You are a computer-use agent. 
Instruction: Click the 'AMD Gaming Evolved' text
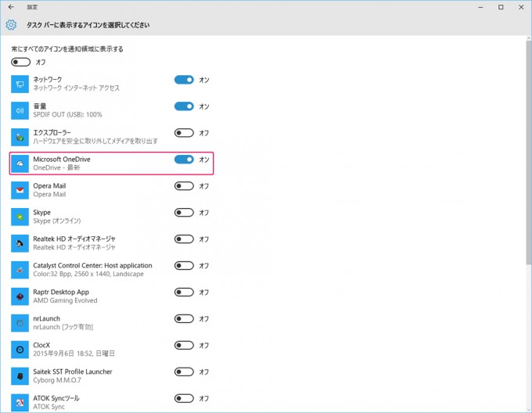coord(65,300)
